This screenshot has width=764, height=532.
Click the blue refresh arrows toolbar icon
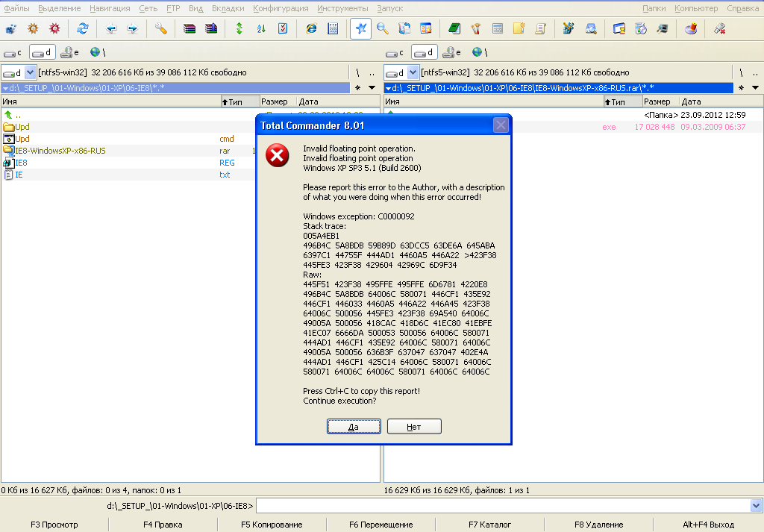tap(83, 29)
